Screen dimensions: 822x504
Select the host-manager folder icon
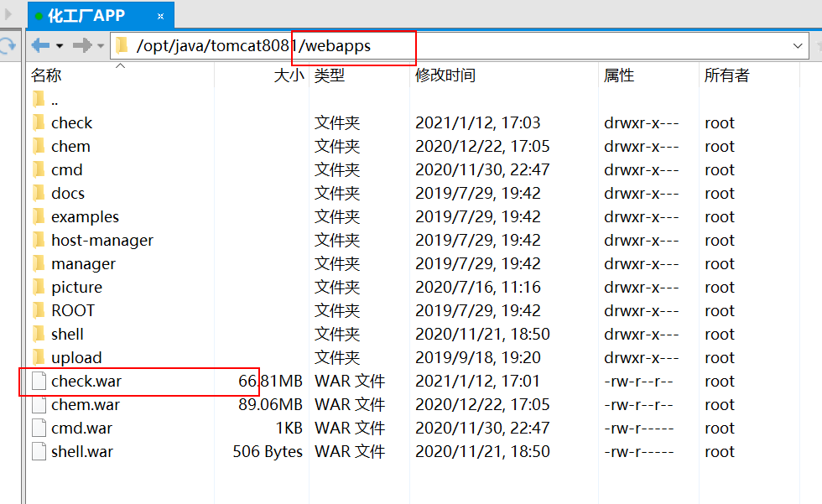click(39, 240)
